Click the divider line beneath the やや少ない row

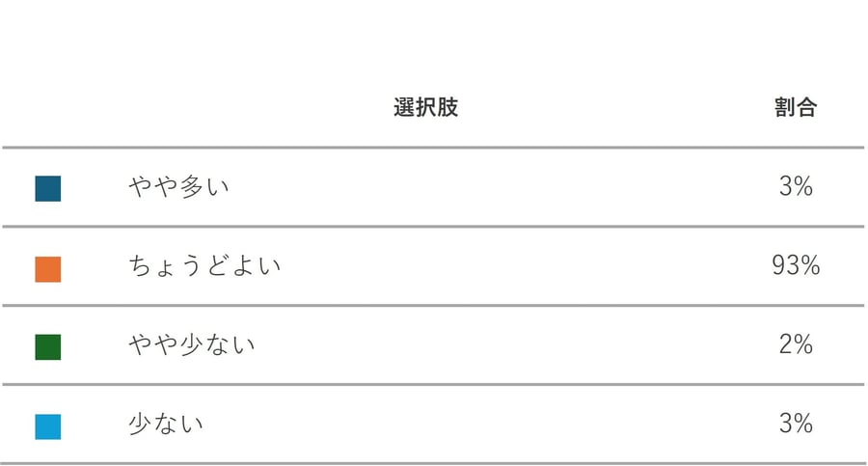pyautogui.click(x=434, y=385)
